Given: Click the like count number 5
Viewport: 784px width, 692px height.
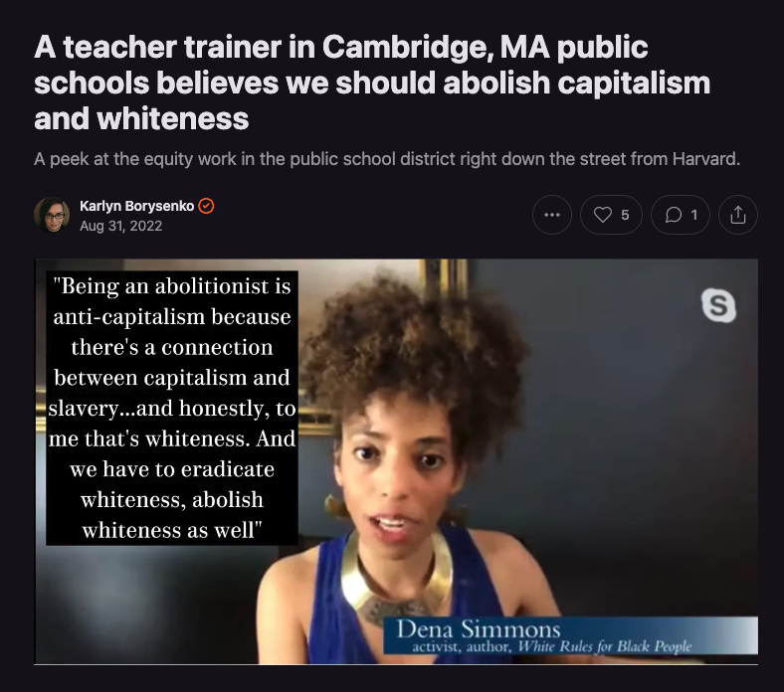Looking at the screenshot, I should (625, 216).
